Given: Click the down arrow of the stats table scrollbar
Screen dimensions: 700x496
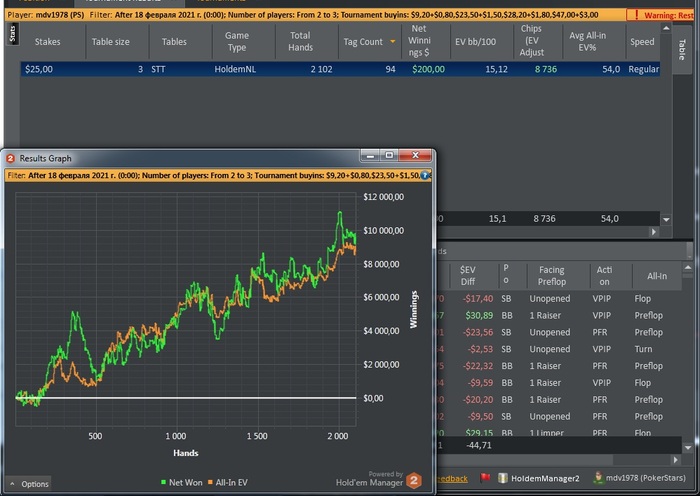Looking at the screenshot, I should (x=666, y=219).
